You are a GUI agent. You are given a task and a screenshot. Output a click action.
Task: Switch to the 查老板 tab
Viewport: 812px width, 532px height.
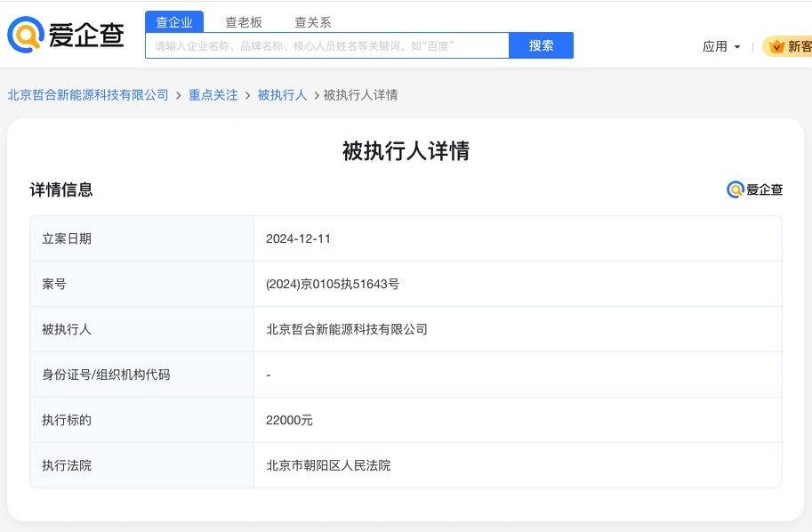pos(244,22)
